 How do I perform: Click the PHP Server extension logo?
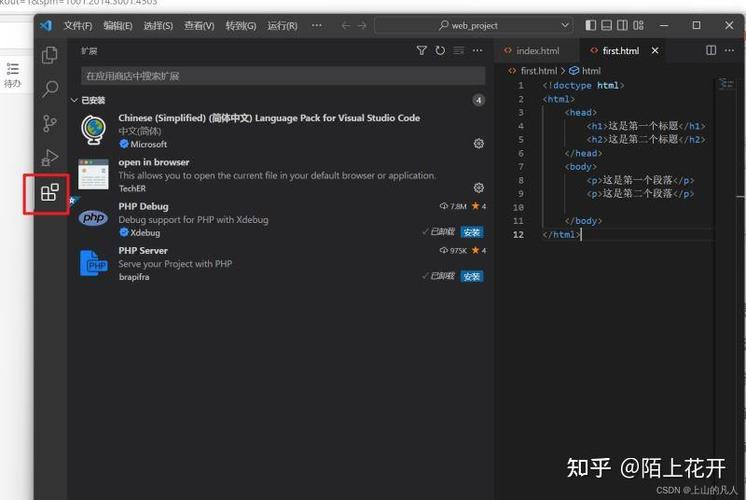[93, 263]
